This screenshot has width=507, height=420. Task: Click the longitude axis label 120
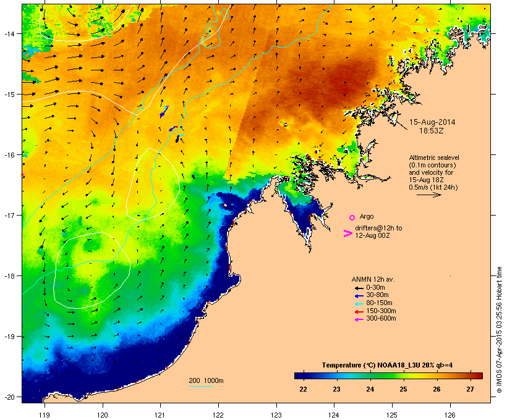[x=103, y=415]
